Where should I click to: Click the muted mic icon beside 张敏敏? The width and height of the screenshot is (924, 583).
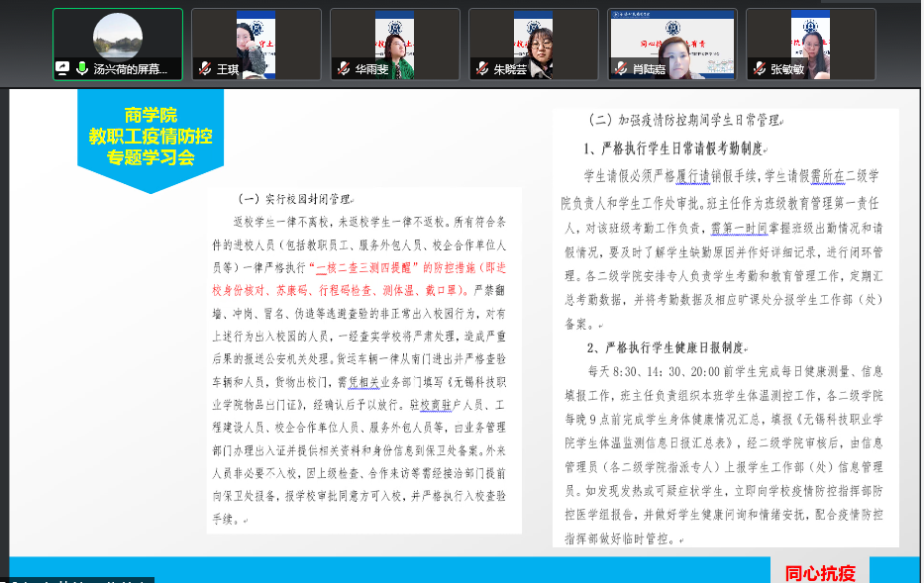pyautogui.click(x=760, y=69)
